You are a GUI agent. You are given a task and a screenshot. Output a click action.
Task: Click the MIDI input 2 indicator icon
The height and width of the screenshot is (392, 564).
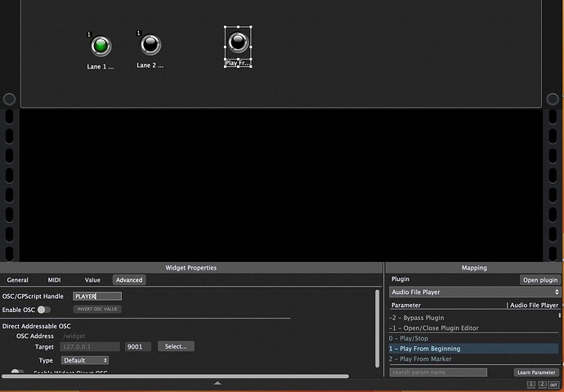542,384
